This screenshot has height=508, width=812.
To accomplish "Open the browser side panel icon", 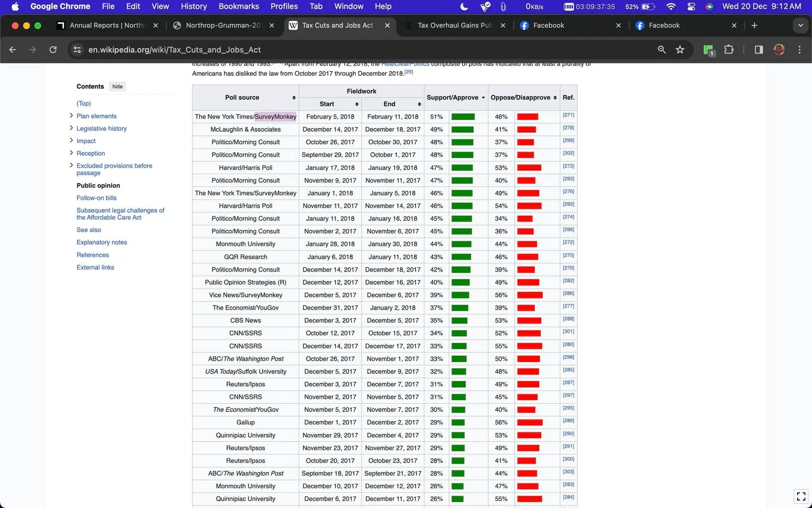I will [x=758, y=50].
